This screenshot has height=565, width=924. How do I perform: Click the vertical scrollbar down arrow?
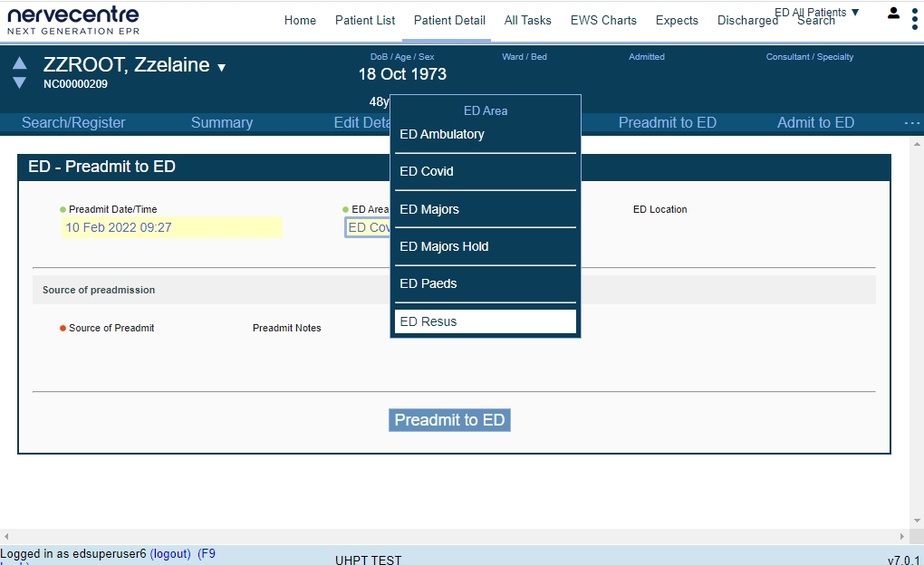tap(917, 521)
